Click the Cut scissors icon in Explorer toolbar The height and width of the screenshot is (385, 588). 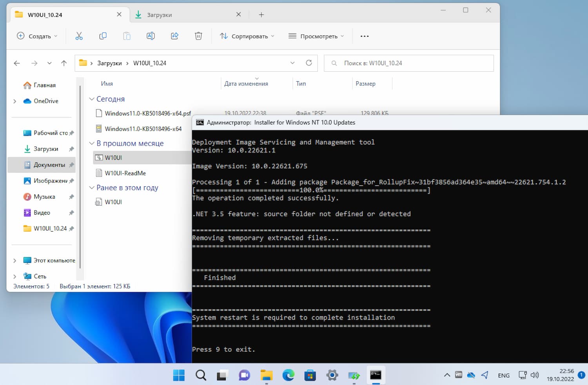[x=79, y=36]
